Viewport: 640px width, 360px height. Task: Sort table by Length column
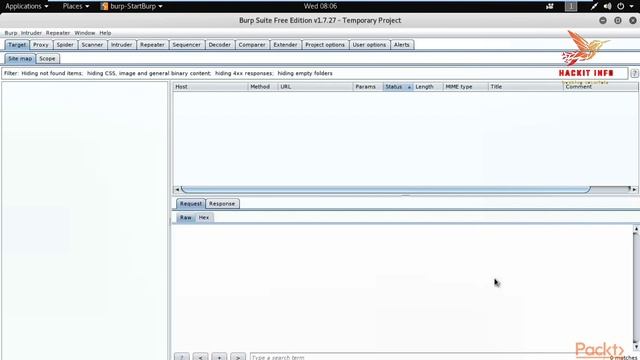click(x=428, y=87)
